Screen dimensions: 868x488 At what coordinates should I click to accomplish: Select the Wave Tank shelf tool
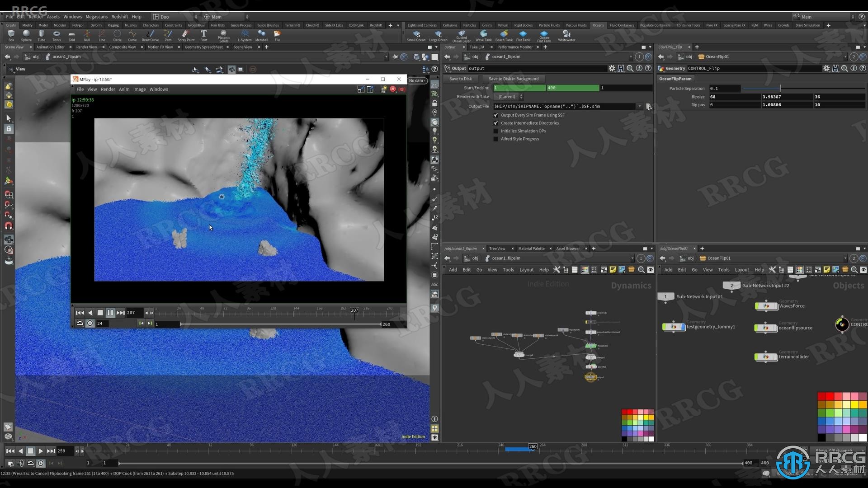pos(483,35)
